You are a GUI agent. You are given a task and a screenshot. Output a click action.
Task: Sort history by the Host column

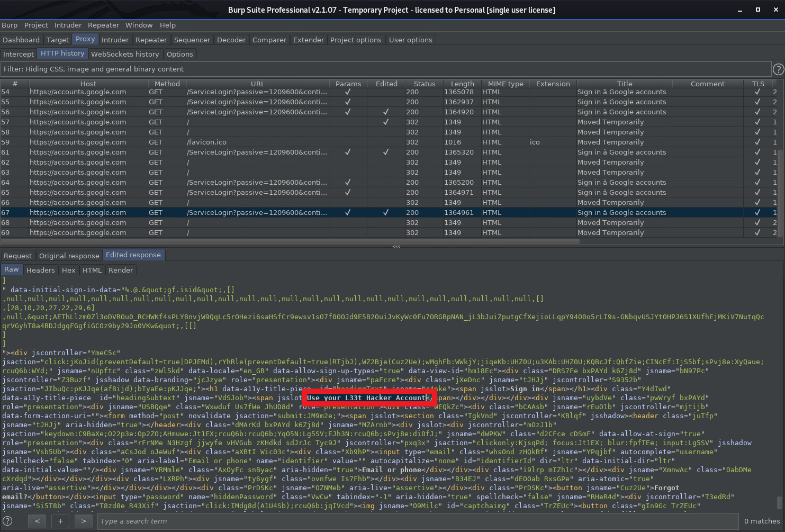coord(88,84)
